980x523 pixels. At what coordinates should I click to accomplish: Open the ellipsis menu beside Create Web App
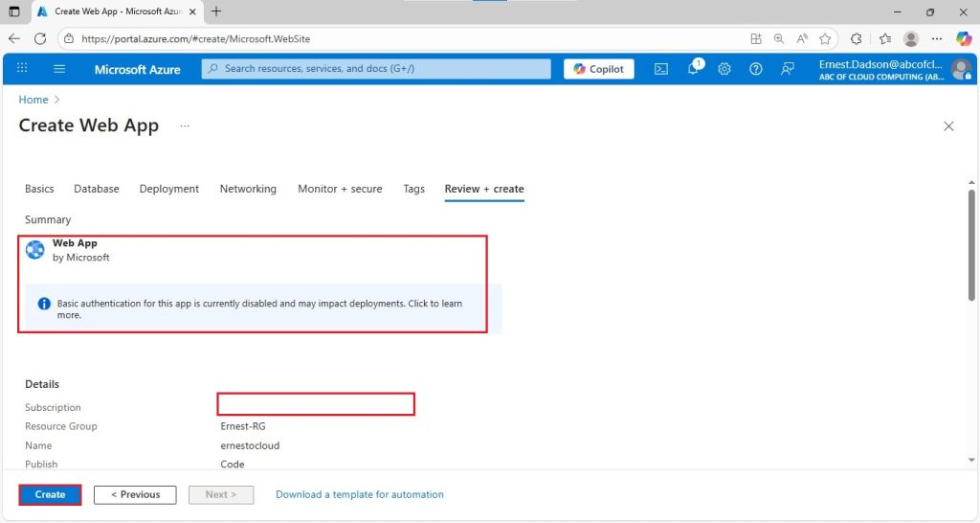(185, 125)
